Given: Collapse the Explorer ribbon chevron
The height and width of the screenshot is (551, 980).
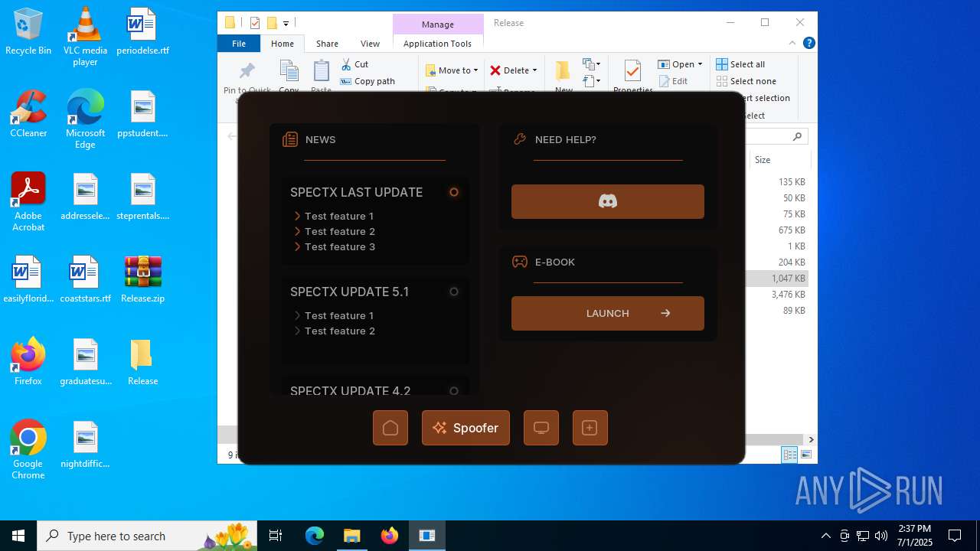Looking at the screenshot, I should (x=793, y=44).
